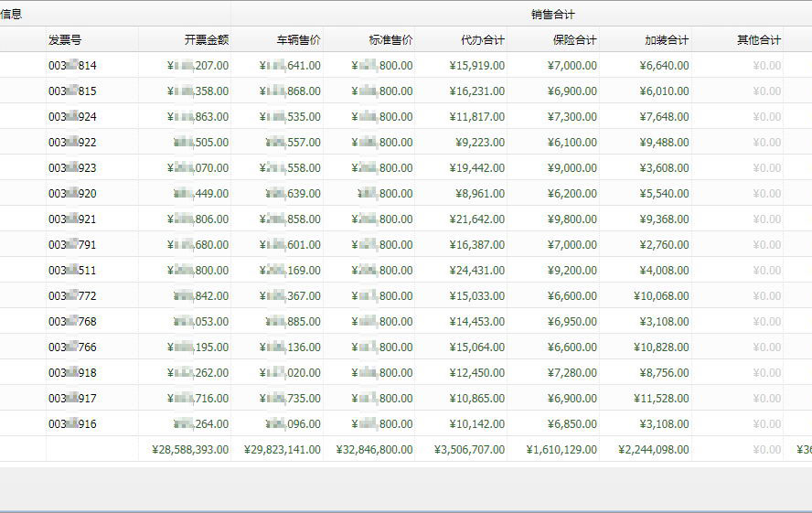812x513 pixels.
Task: Click the 加装合计 column header
Action: click(667, 40)
